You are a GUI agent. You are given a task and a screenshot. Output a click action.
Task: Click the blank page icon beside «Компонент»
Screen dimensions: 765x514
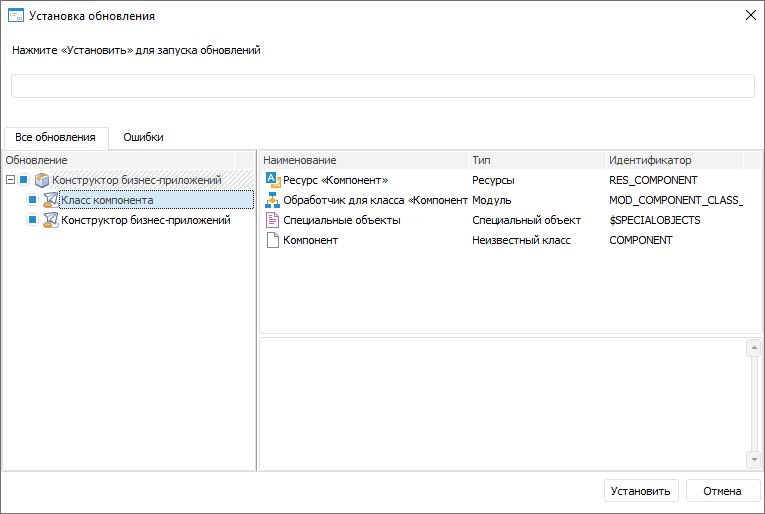click(273, 240)
